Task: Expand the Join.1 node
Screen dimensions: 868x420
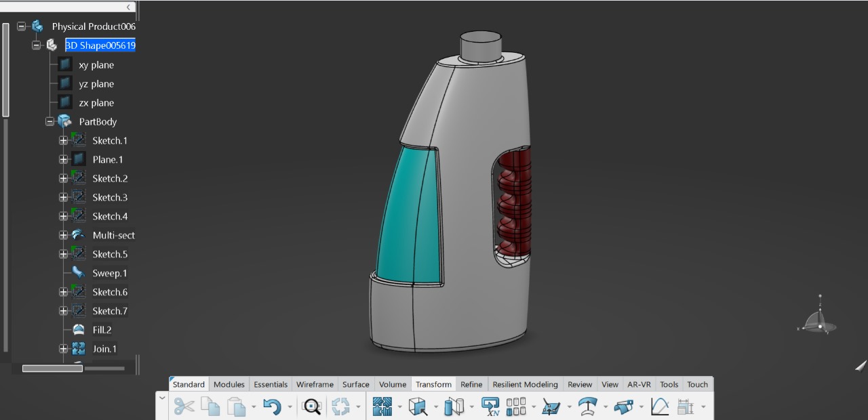Action: pyautogui.click(x=63, y=349)
